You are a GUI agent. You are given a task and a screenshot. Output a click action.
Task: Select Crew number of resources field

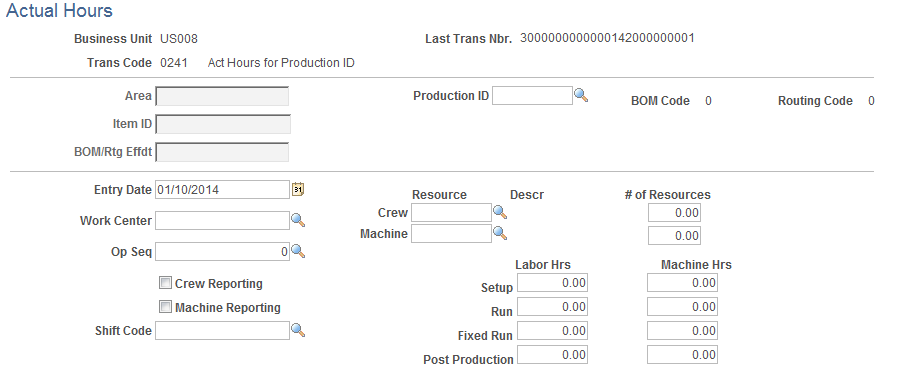[x=674, y=213]
